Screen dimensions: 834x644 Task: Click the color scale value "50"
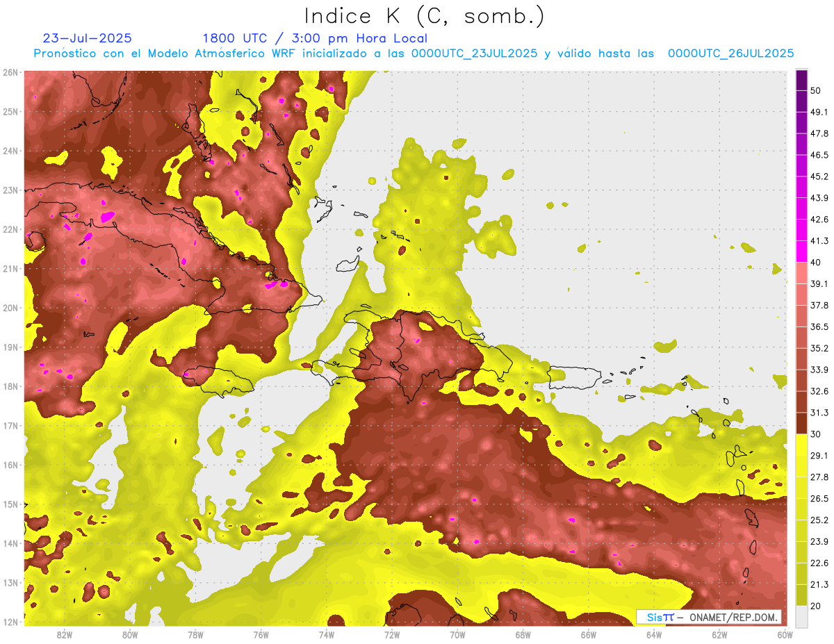click(817, 90)
